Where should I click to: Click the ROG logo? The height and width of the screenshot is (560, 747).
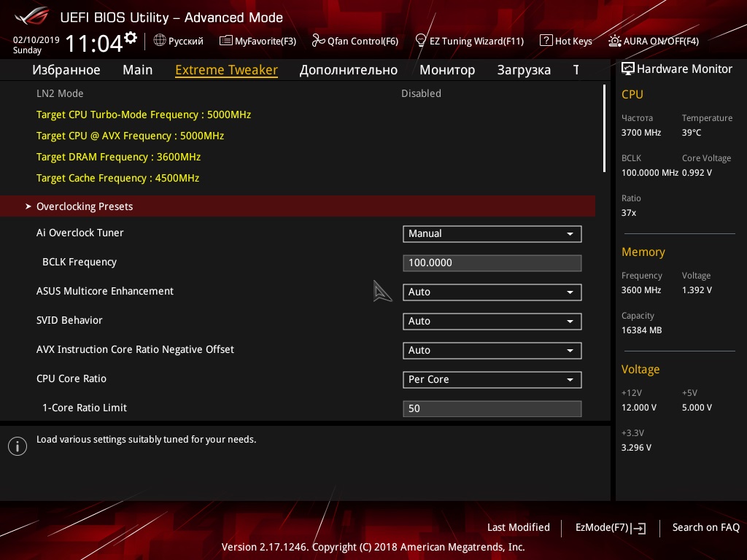pos(32,16)
